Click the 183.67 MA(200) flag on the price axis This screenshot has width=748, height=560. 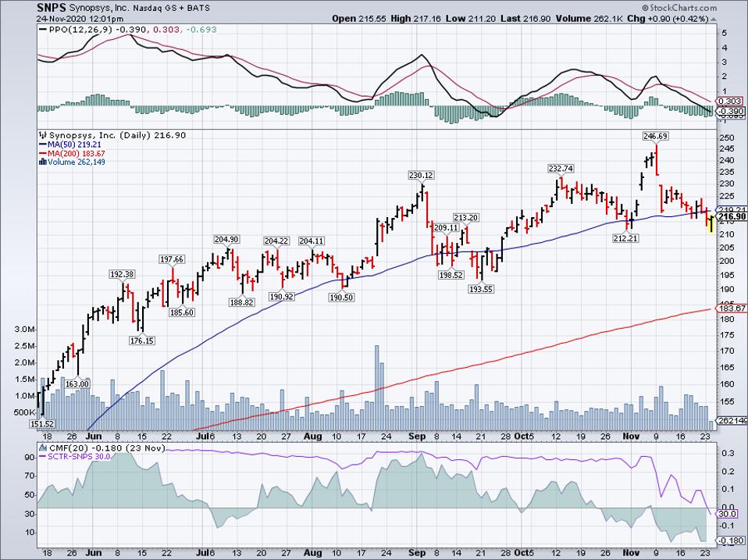pyautogui.click(x=732, y=309)
